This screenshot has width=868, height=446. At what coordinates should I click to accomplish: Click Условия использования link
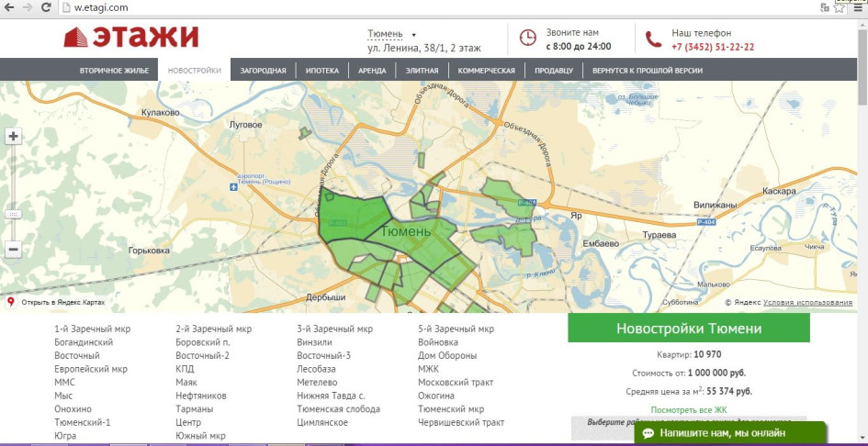[807, 302]
